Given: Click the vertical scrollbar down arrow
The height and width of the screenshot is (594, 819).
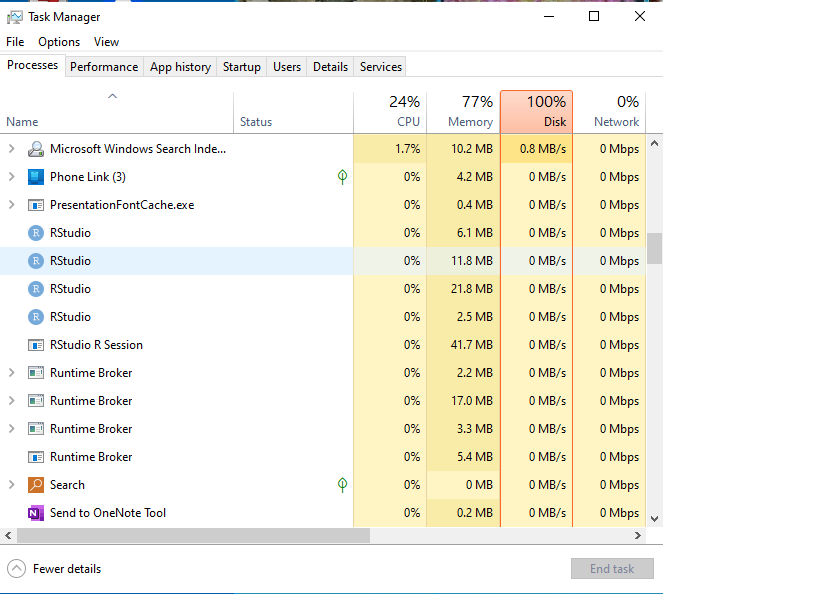Looking at the screenshot, I should pos(654,519).
